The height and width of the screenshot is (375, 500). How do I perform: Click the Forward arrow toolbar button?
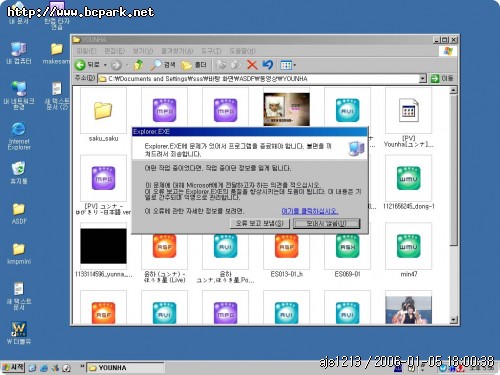click(116, 65)
